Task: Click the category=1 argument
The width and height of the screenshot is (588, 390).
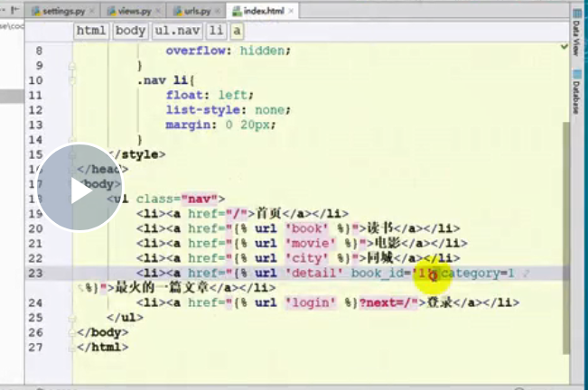Action: (x=478, y=274)
